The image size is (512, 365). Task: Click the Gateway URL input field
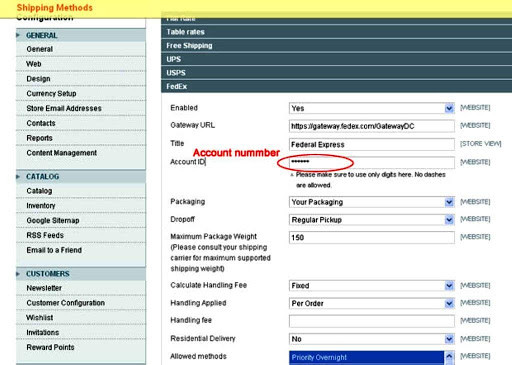[372, 126]
